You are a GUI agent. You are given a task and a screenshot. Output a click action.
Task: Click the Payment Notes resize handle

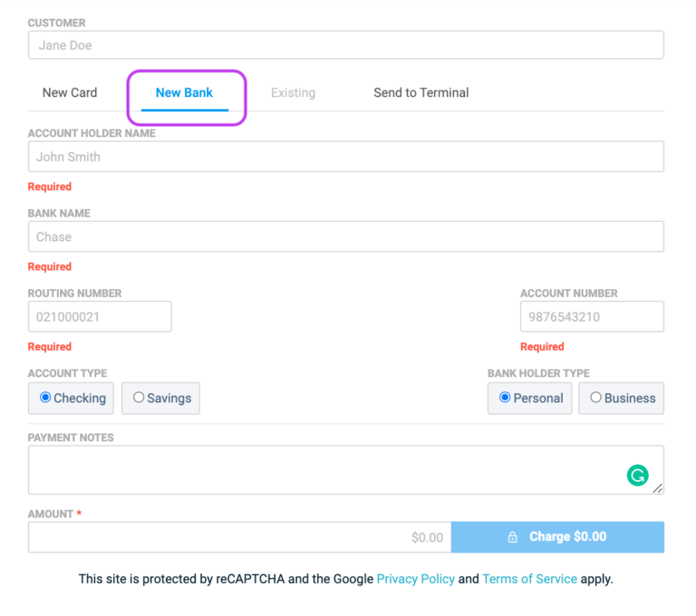(x=658, y=489)
